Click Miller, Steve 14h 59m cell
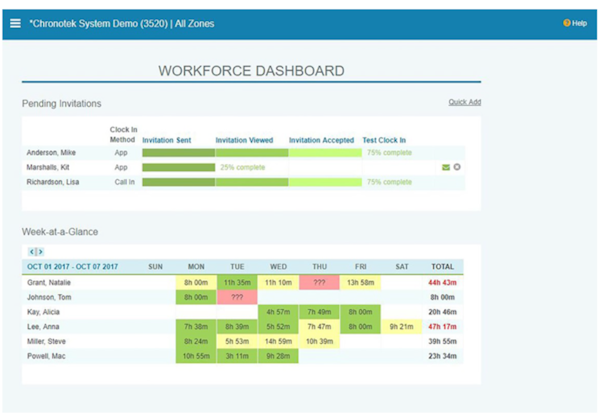This screenshot has width=600, height=415. click(x=278, y=342)
